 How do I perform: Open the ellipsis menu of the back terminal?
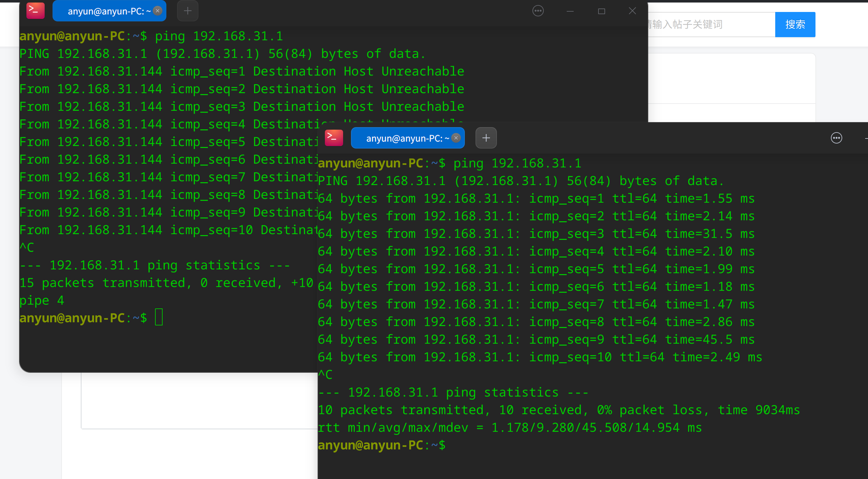[538, 11]
